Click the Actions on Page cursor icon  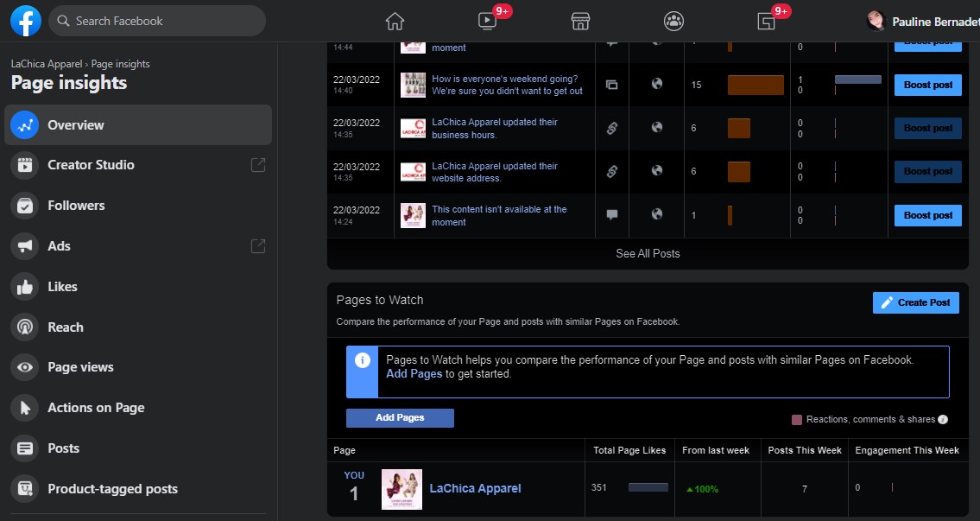25,408
